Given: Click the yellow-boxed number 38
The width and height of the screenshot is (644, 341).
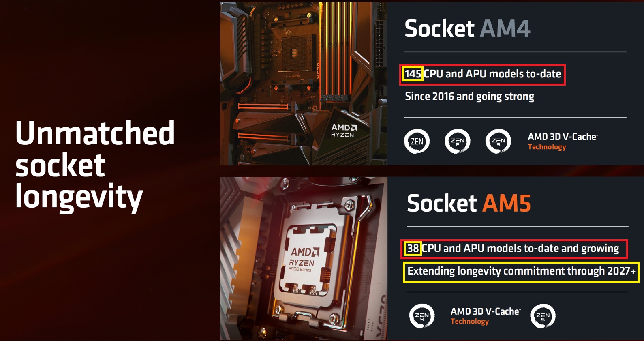Looking at the screenshot, I should [x=413, y=248].
